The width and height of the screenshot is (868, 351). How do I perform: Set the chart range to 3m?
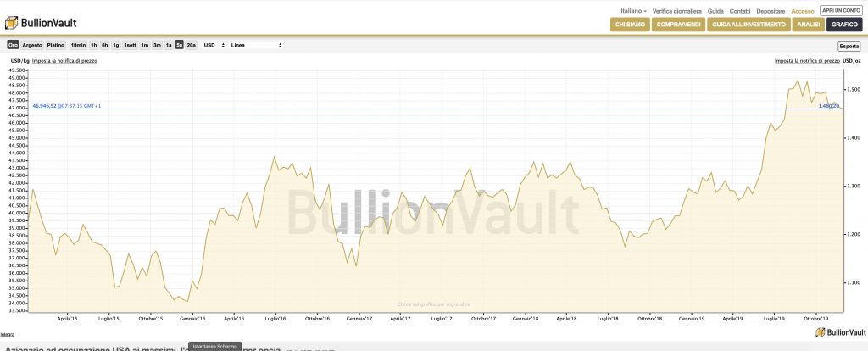pos(157,45)
